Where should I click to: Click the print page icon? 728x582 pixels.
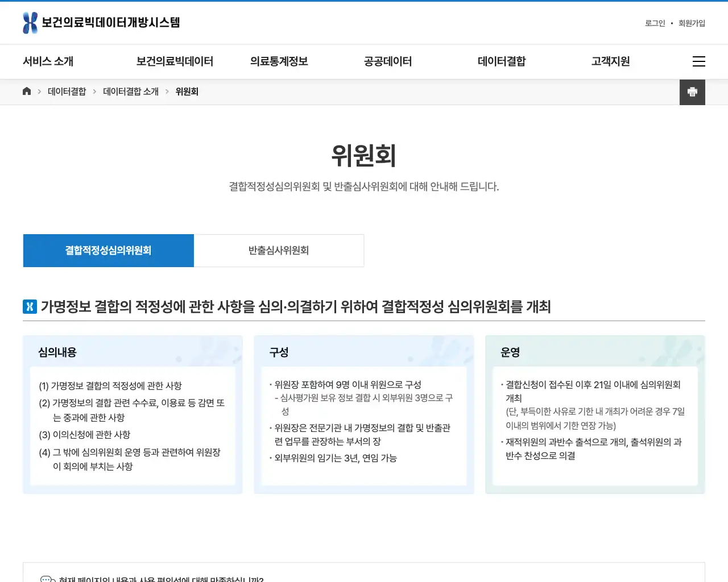692,92
